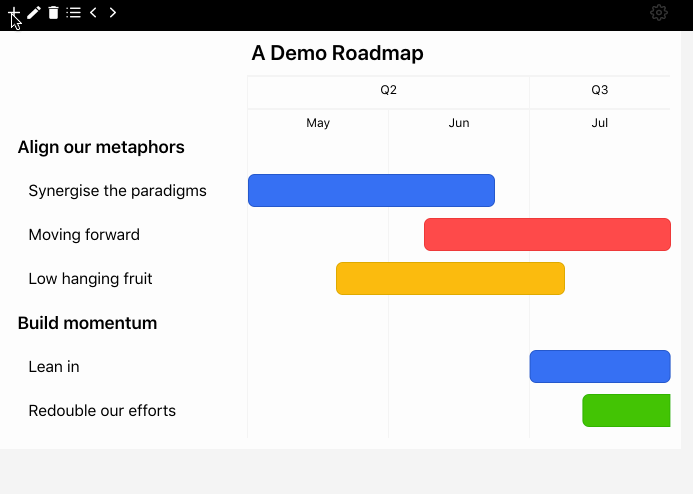Screen dimensions: 693x494
Task: Select the red Moving forward bar
Action: [547, 234]
